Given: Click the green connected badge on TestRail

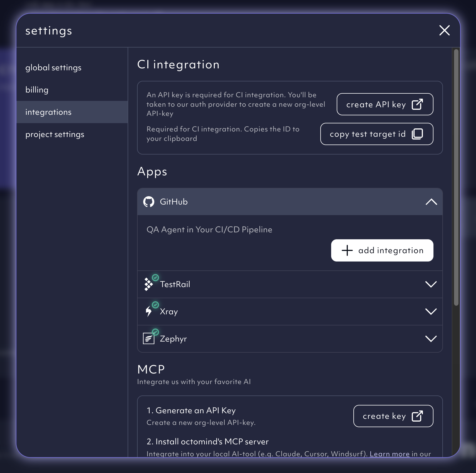Looking at the screenshot, I should point(155,277).
